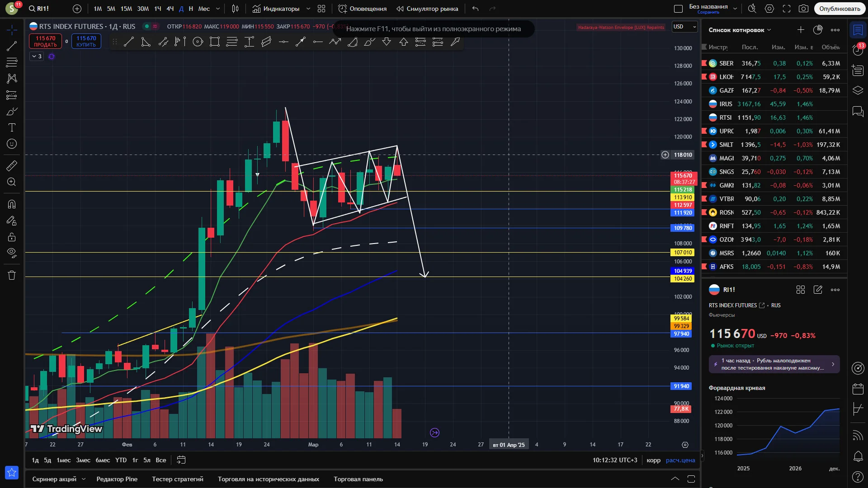This screenshot has height=488, width=868.
Task: Select arrow-down mark in floating toolbar
Action: click(387, 42)
